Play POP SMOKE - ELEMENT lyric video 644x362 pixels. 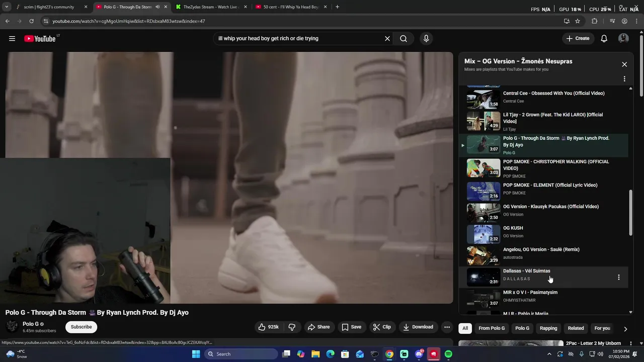(543, 190)
